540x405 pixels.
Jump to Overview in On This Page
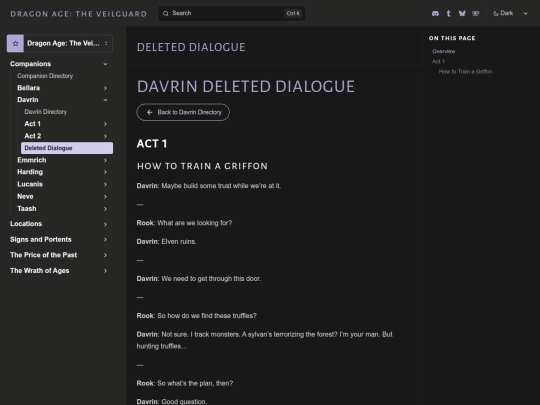[444, 51]
